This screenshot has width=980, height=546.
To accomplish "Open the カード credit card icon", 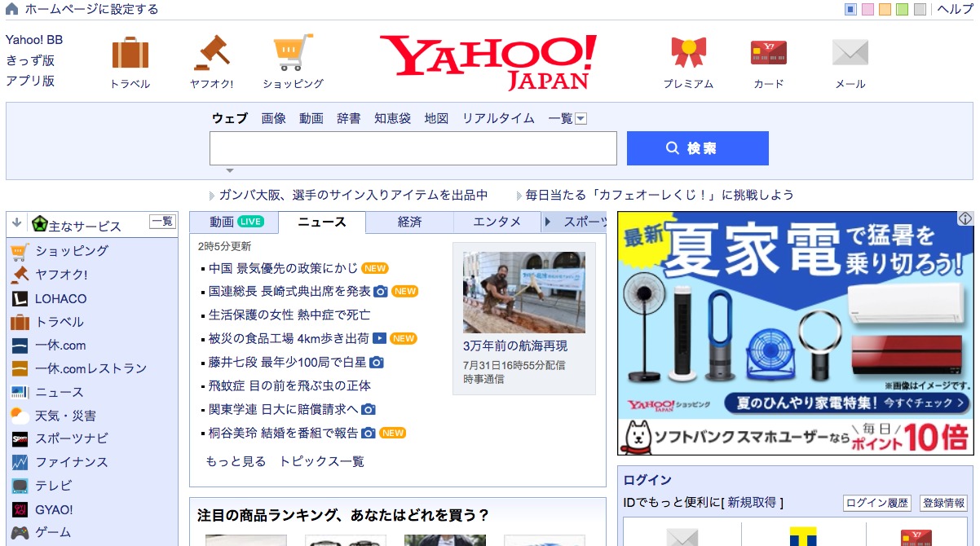I will click(x=769, y=53).
